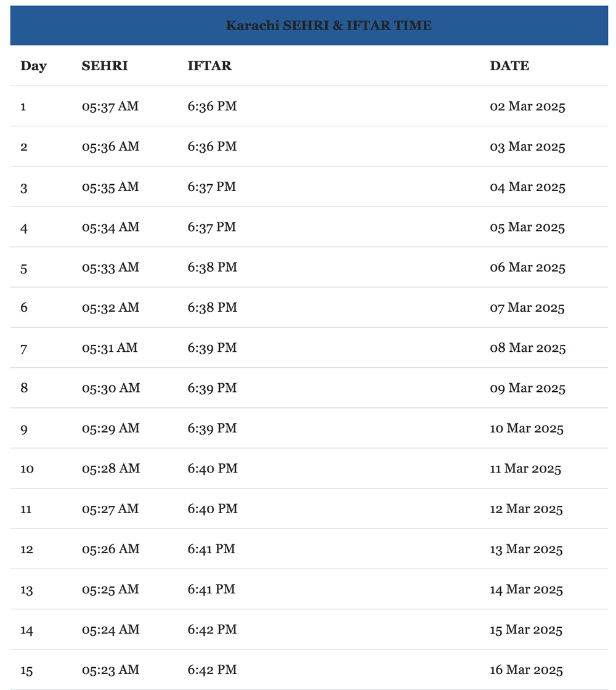Click the Day column header
The width and height of the screenshot is (616, 690).
click(x=33, y=66)
